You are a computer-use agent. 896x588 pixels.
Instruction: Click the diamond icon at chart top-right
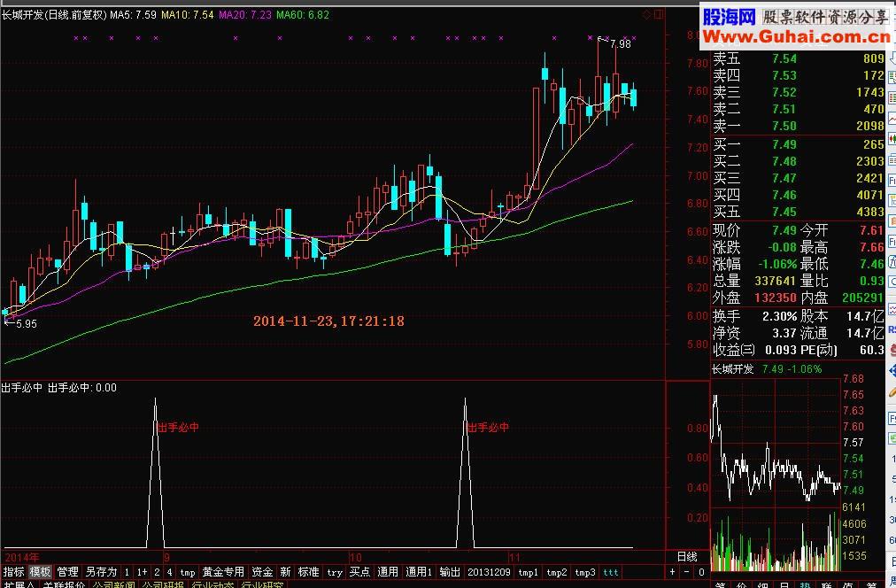pos(647,15)
